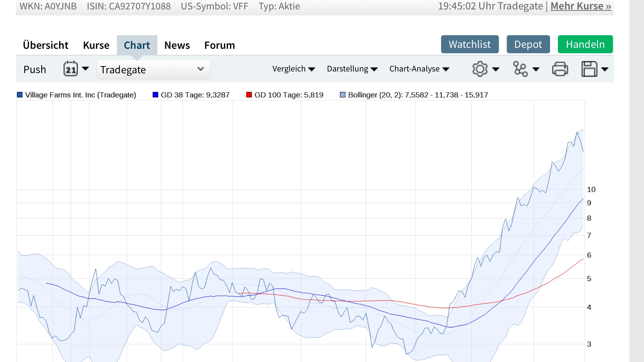Viewport: 644px width, 362px height.
Task: Open the News tab
Action: point(177,45)
